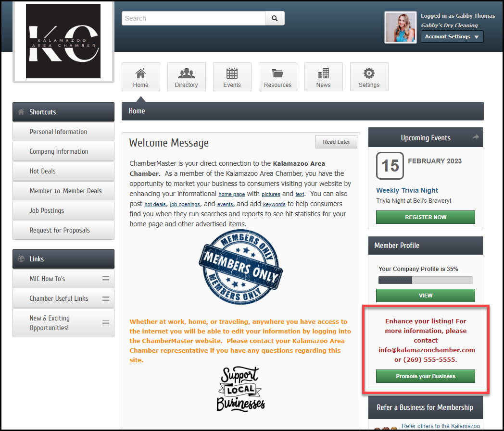This screenshot has width=504, height=431.
Task: Click Gabby Thomas profile photo
Action: coord(401,27)
